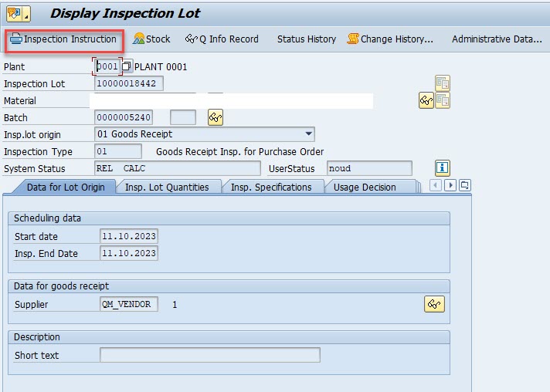
Task: Open the Plant field search help icon
Action: (127, 66)
